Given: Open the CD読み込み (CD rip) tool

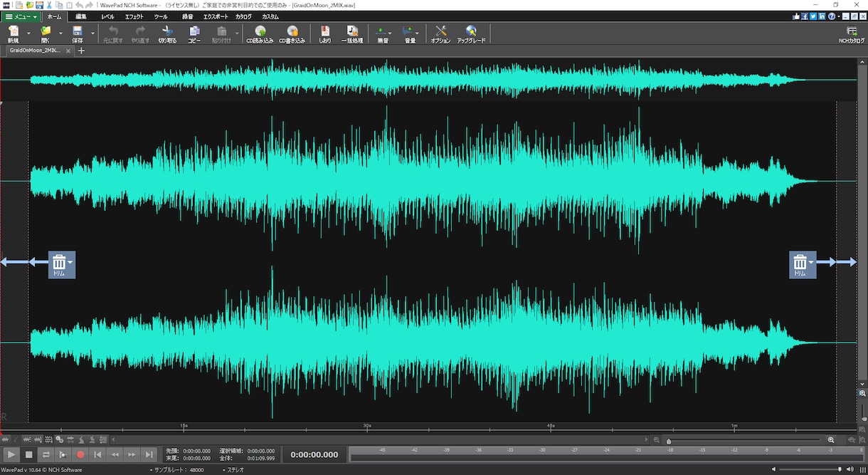Looking at the screenshot, I should coord(260,33).
